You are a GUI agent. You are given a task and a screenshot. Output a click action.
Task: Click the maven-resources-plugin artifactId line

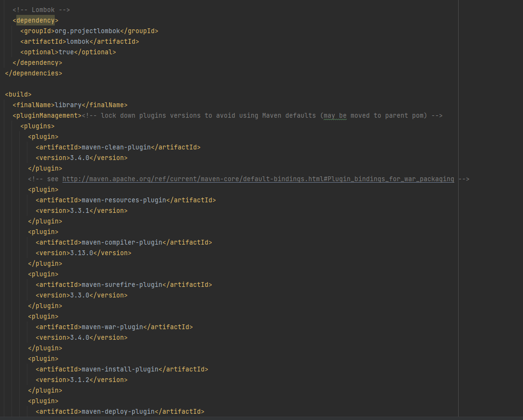point(126,200)
